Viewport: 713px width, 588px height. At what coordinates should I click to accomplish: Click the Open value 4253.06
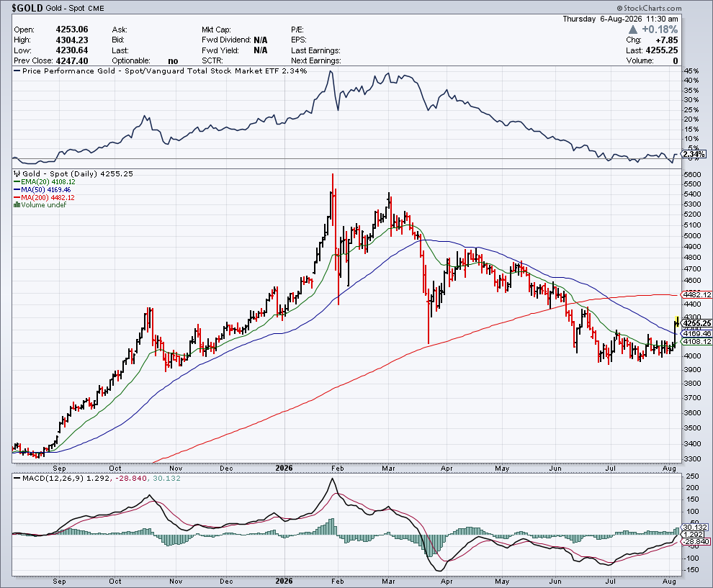pyautogui.click(x=72, y=30)
